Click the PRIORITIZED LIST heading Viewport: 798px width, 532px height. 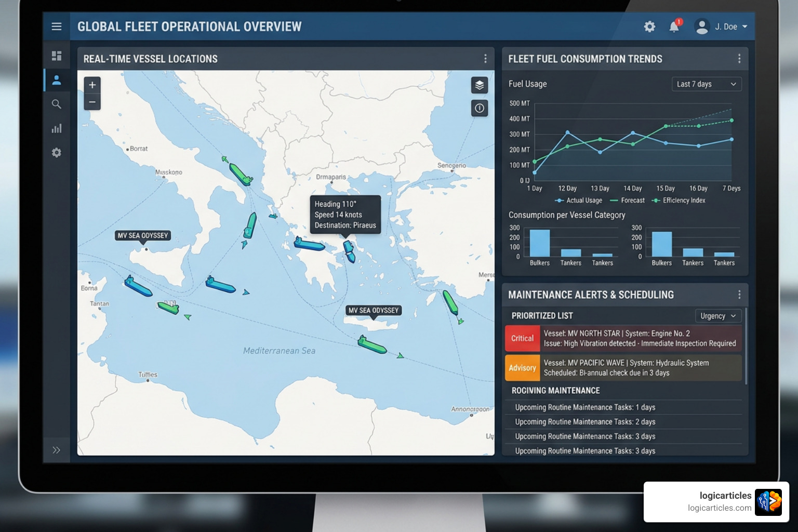coord(542,316)
